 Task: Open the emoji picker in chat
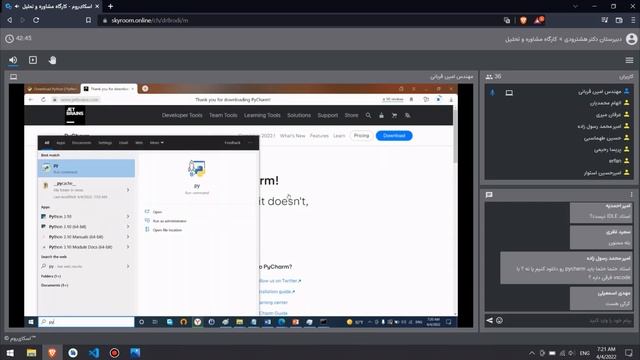[x=499, y=320]
